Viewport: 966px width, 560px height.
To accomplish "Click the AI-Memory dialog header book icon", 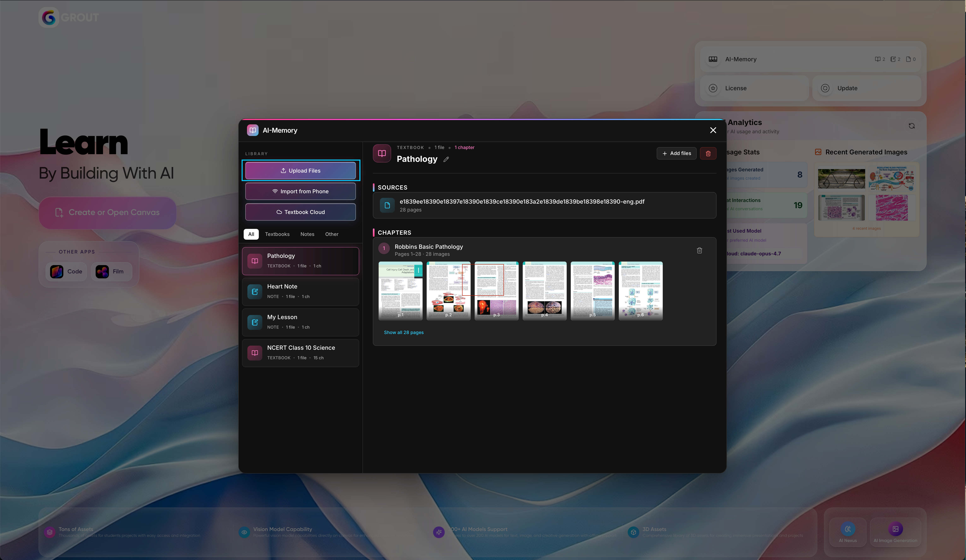I will (253, 130).
